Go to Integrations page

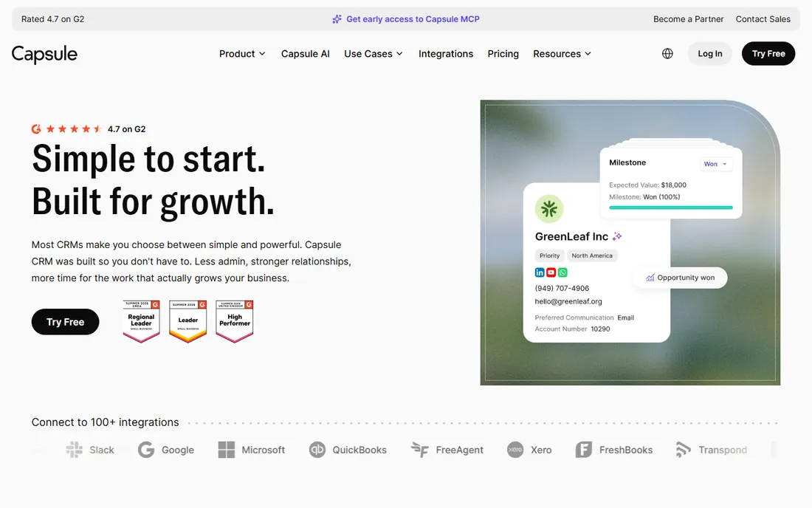click(x=446, y=54)
